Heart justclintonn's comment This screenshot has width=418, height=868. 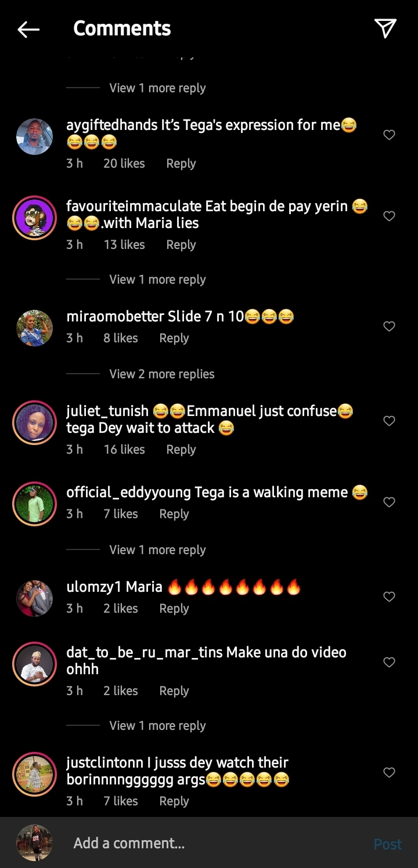pos(389,773)
